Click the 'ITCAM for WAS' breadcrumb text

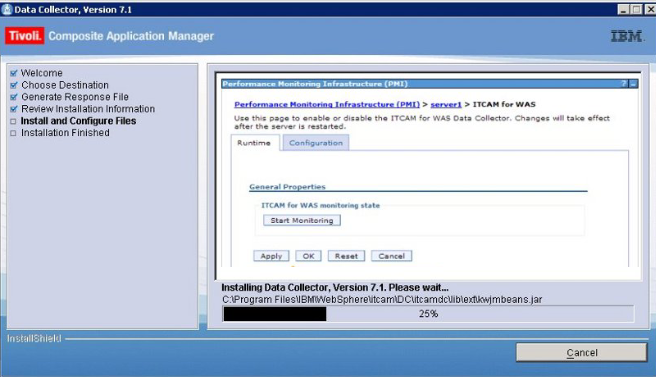[504, 104]
